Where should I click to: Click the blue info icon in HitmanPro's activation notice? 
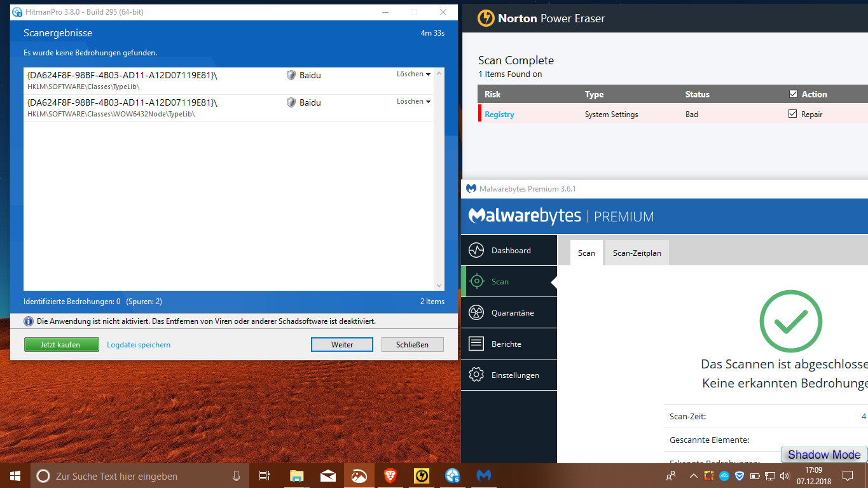tap(29, 321)
